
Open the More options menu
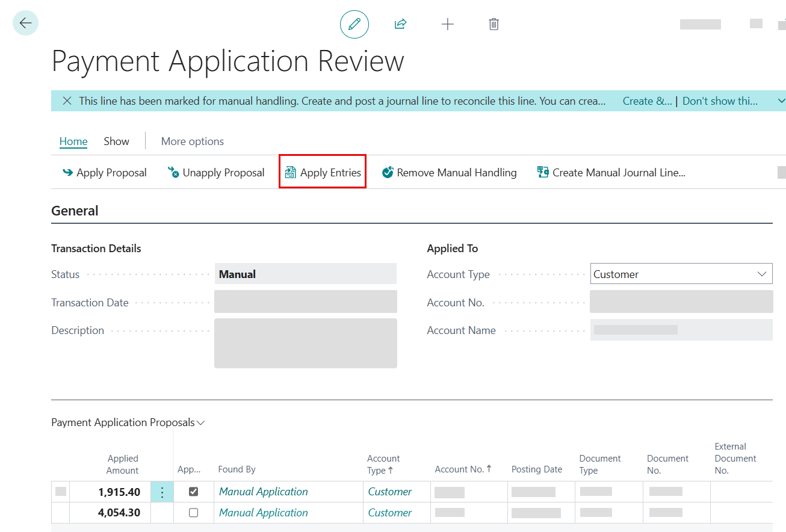[x=192, y=141]
